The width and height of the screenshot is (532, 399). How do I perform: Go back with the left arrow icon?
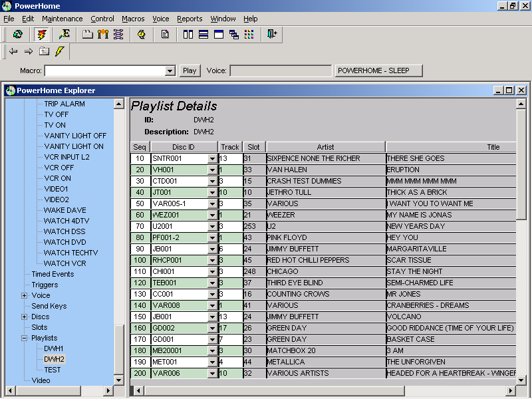pyautogui.click(x=13, y=51)
